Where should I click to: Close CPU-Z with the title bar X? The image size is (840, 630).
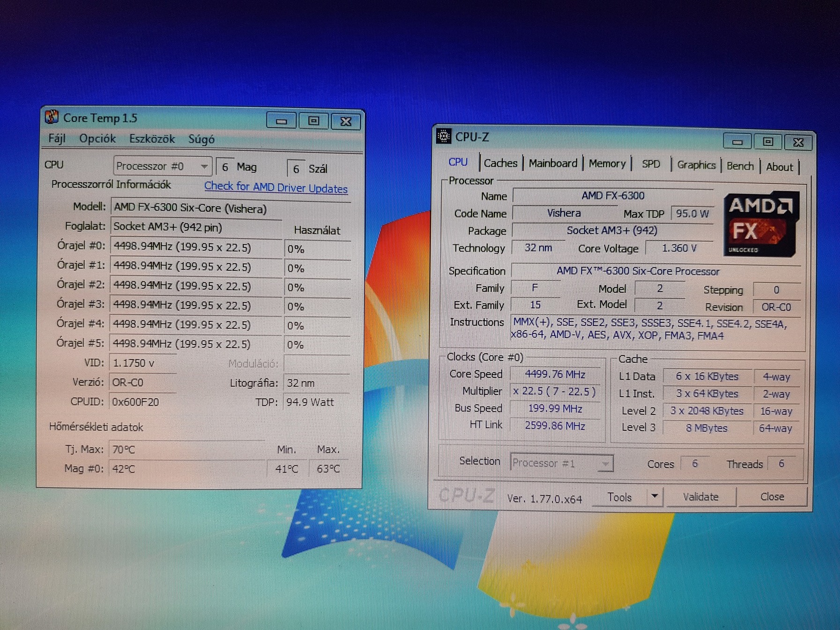pos(799,142)
